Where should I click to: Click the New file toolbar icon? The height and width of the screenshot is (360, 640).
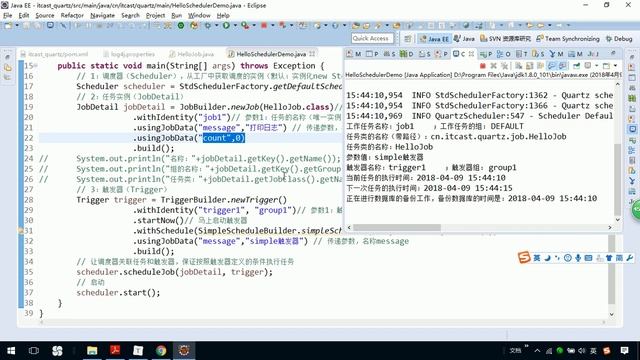click(x=8, y=25)
